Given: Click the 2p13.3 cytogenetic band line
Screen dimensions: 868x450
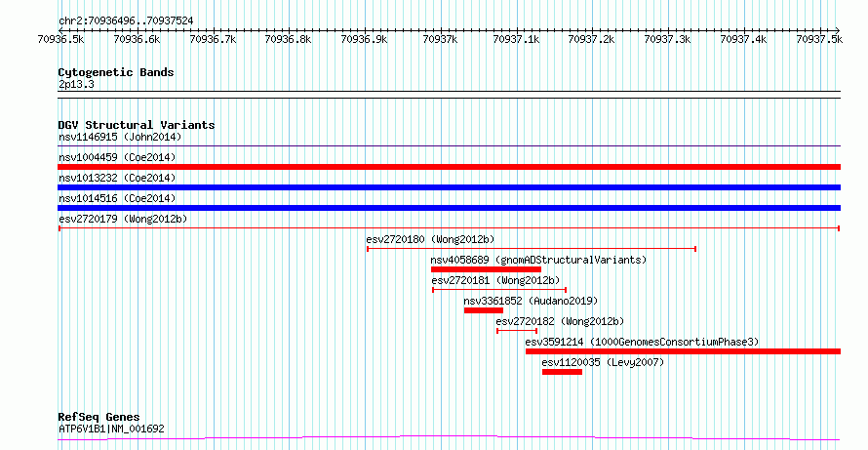Looking at the screenshot, I should click(x=449, y=95).
